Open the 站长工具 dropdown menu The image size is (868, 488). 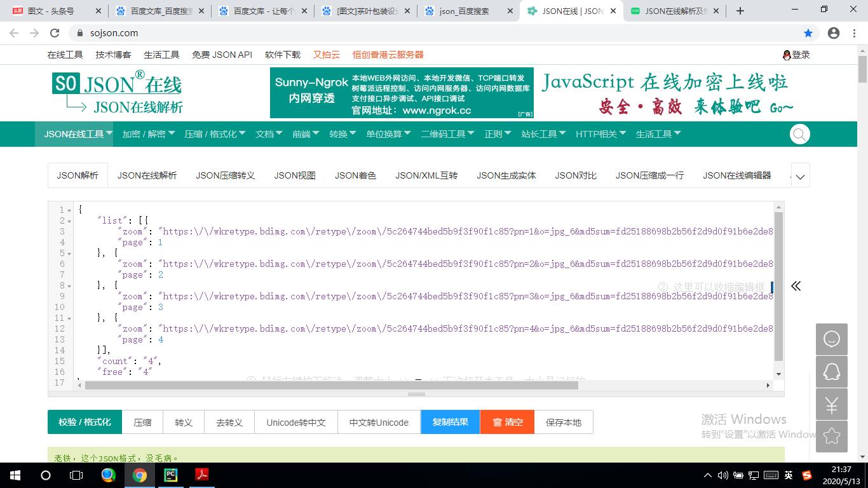pos(543,134)
